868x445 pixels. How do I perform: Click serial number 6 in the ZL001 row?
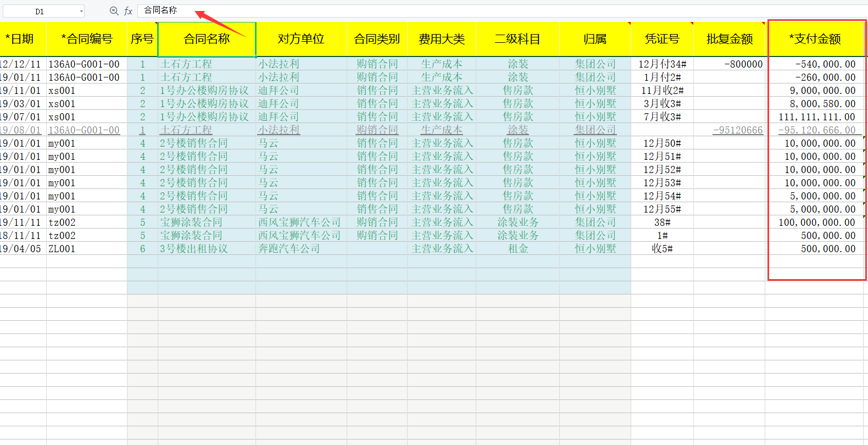click(142, 249)
